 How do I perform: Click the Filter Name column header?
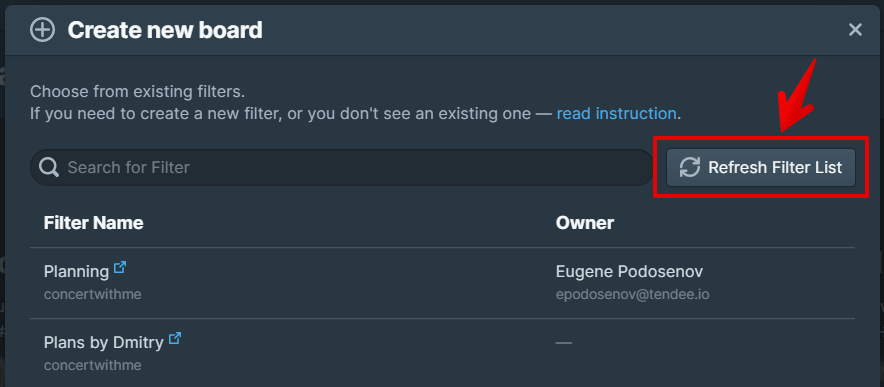click(x=94, y=223)
